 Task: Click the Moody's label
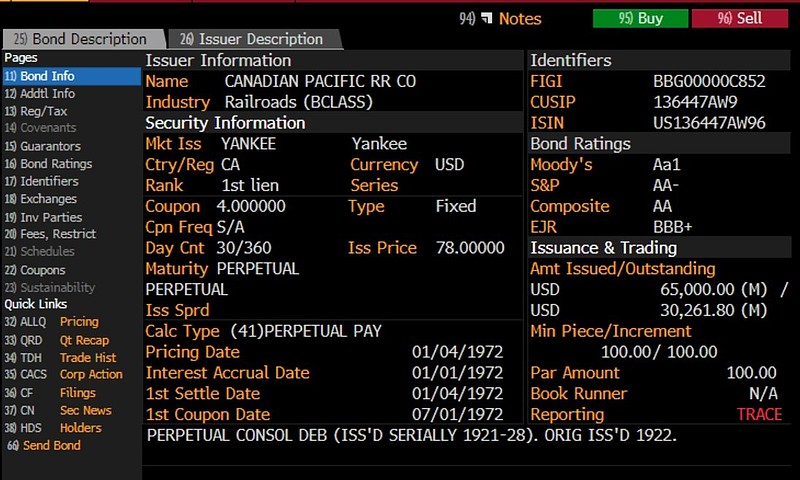pos(561,164)
